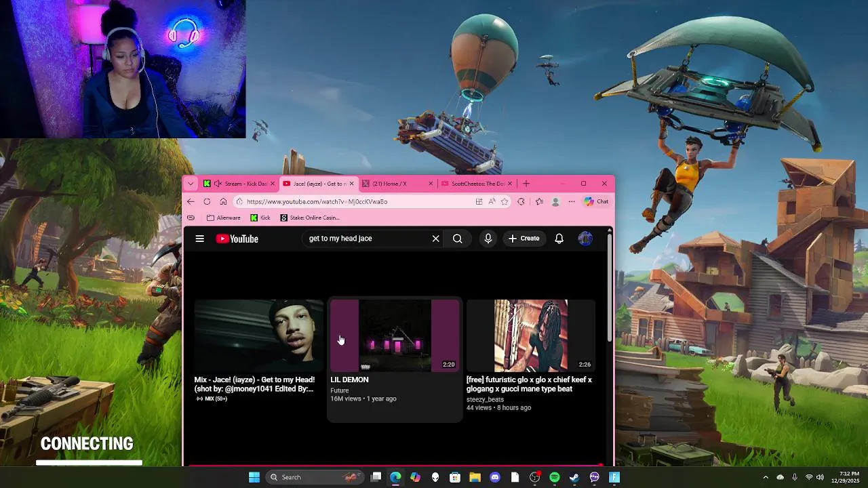The width and height of the screenshot is (868, 488).
Task: Open volume control in system tray
Action: (x=820, y=477)
